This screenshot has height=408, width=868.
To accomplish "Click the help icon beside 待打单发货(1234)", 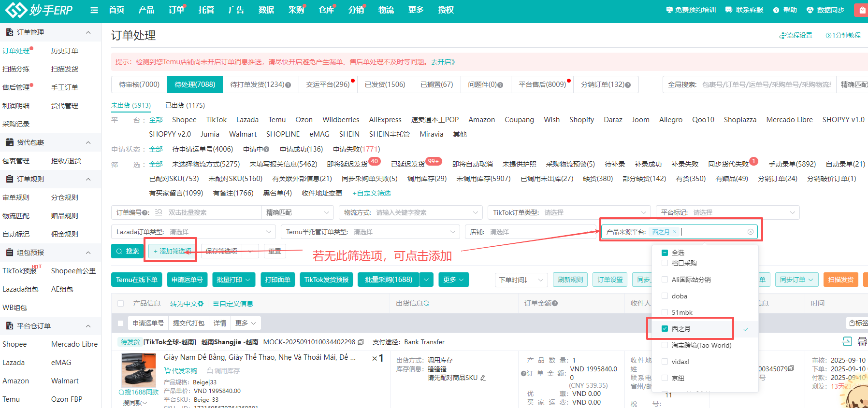I will coord(288,85).
